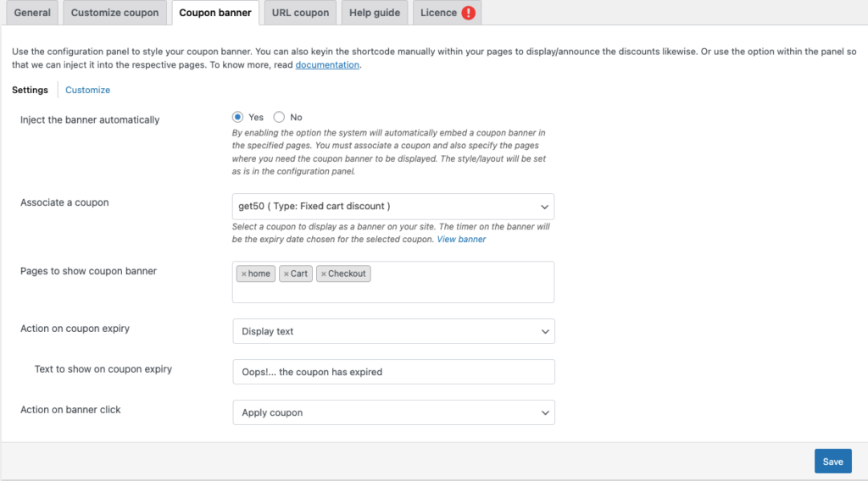Click the red alert icon on Licence tab
868x481 pixels.
tap(469, 13)
